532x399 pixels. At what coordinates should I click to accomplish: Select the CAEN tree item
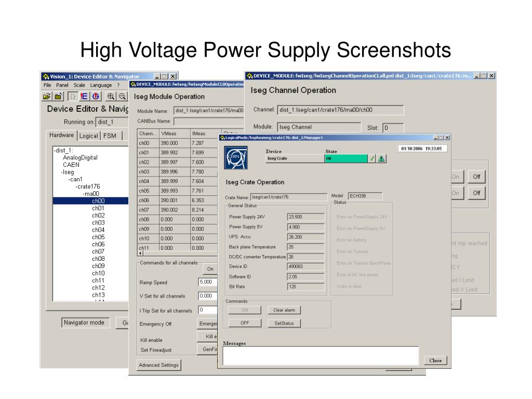coord(71,165)
